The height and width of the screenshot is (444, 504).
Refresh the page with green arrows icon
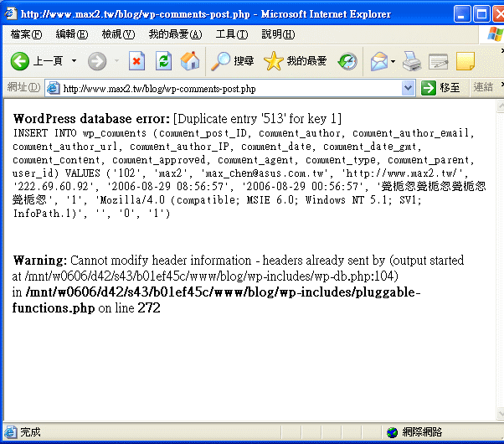coord(163,61)
